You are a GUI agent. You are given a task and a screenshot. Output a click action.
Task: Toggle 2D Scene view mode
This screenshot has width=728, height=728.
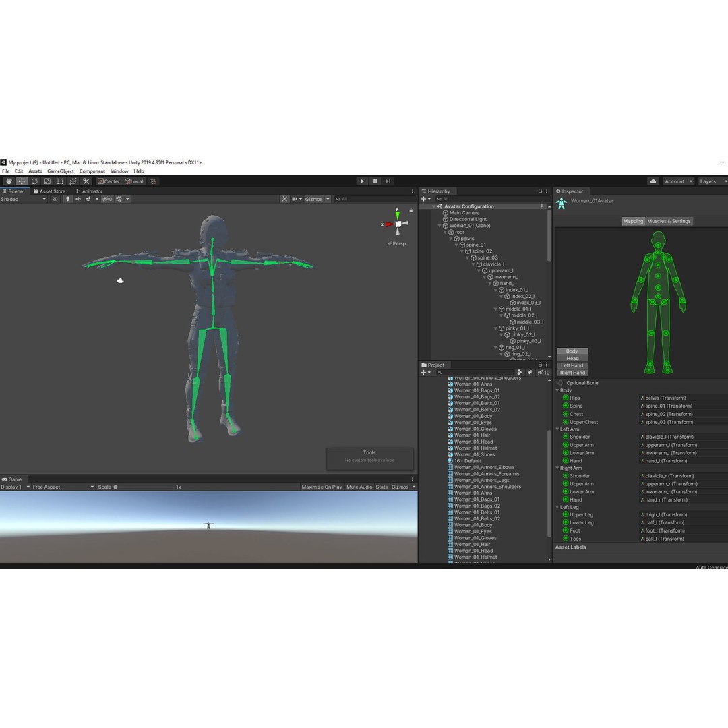pos(55,199)
